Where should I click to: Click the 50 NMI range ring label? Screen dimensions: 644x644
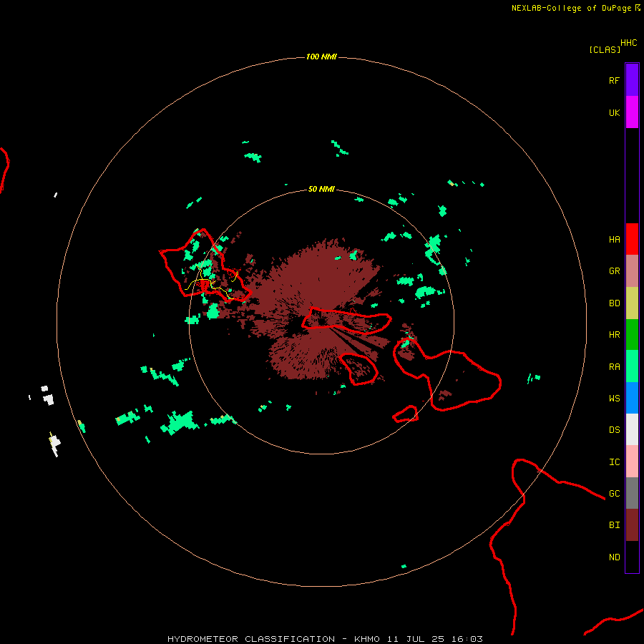pos(321,189)
